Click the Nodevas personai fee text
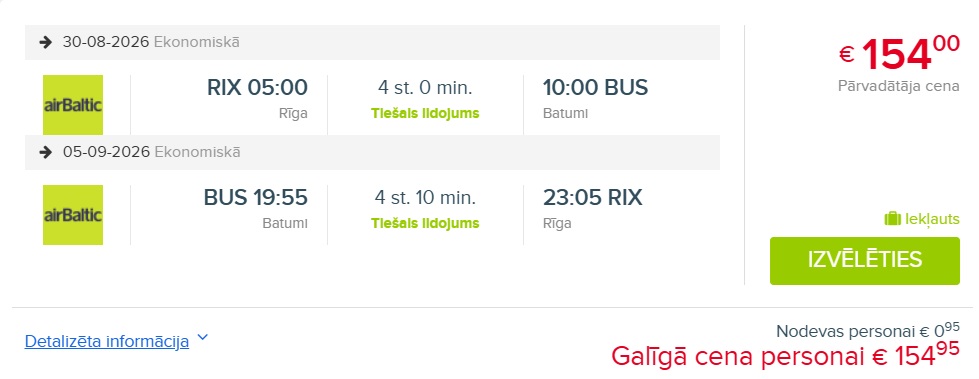Screen dimensions: 979x379 (868, 330)
